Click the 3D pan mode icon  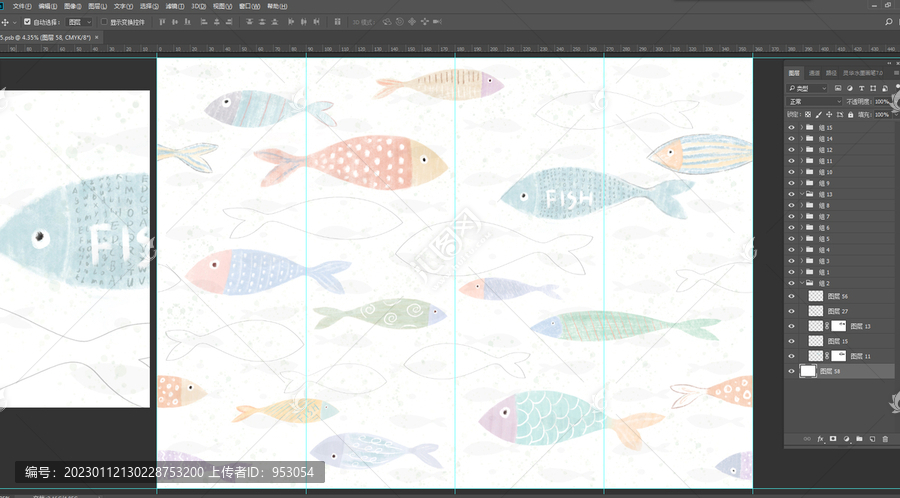(412, 22)
